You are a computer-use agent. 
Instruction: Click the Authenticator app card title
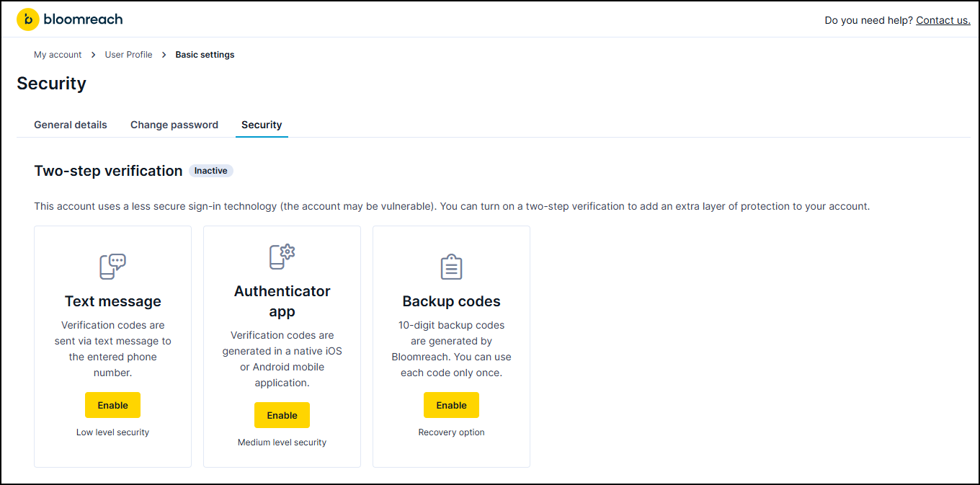(282, 301)
